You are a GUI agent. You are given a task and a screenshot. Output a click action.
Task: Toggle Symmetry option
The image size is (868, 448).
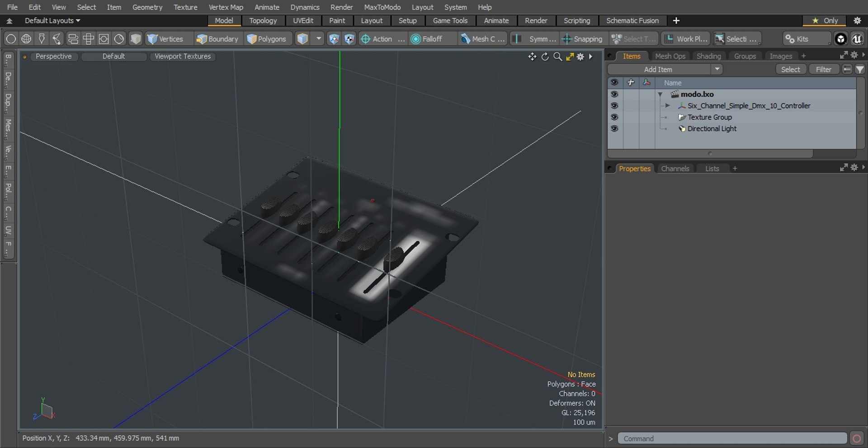pos(535,39)
